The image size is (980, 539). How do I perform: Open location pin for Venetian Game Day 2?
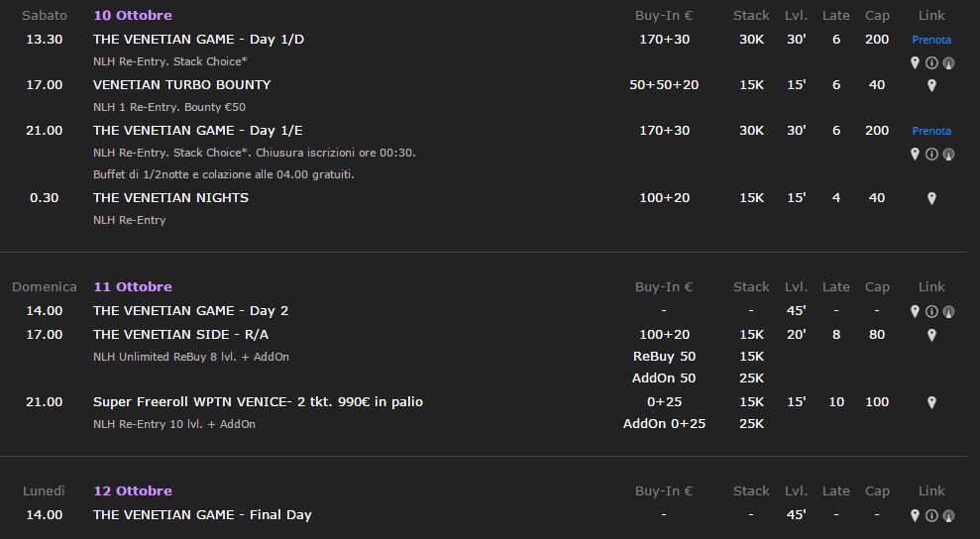tap(915, 311)
